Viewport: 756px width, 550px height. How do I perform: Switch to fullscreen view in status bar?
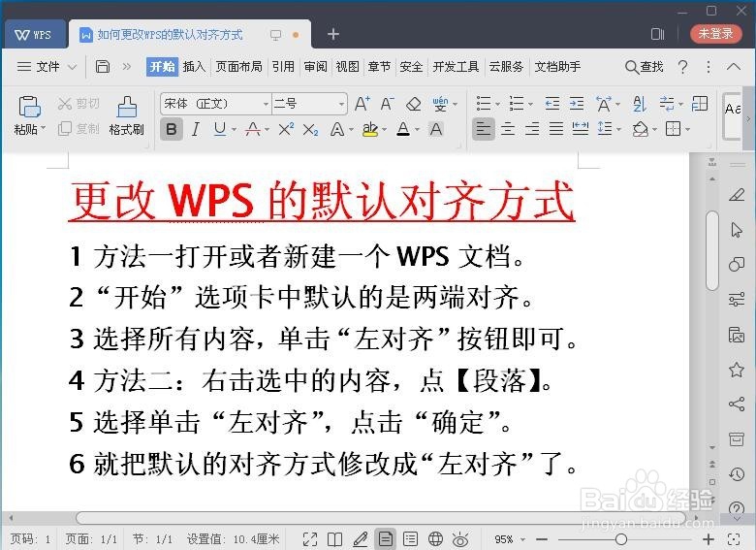pyautogui.click(x=310, y=539)
